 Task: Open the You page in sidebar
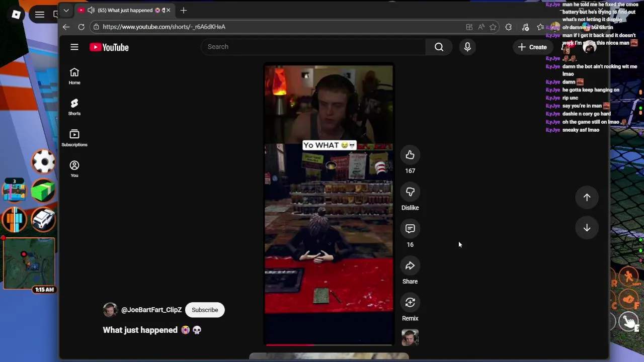pyautogui.click(x=74, y=169)
